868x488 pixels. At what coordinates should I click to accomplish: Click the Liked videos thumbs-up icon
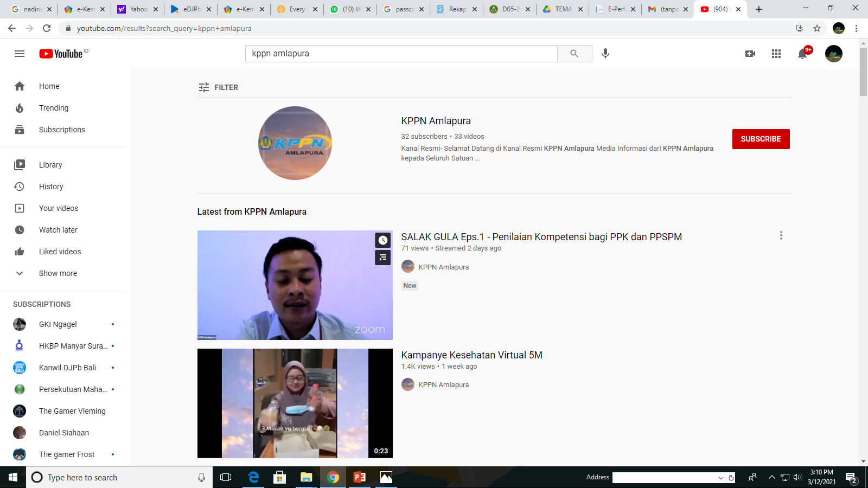[20, 252]
